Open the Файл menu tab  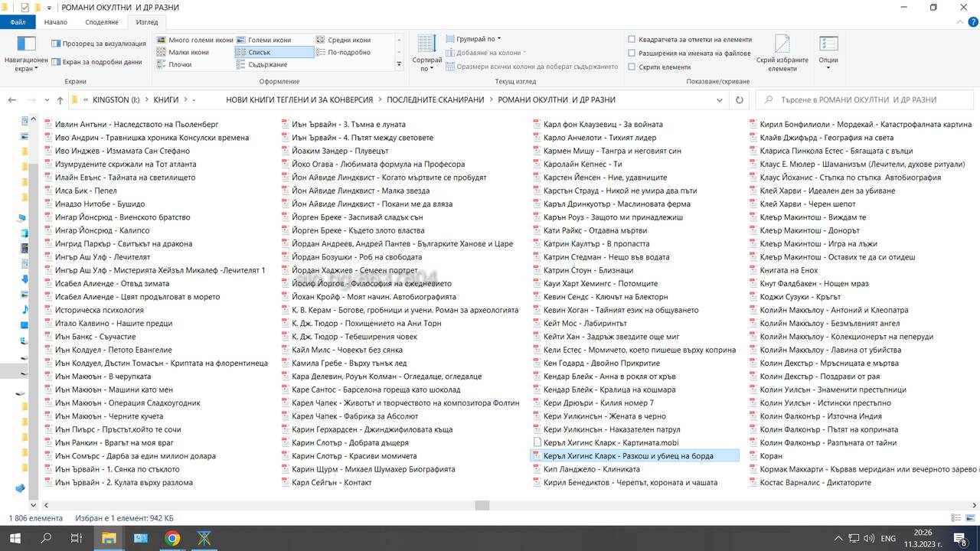[x=18, y=22]
